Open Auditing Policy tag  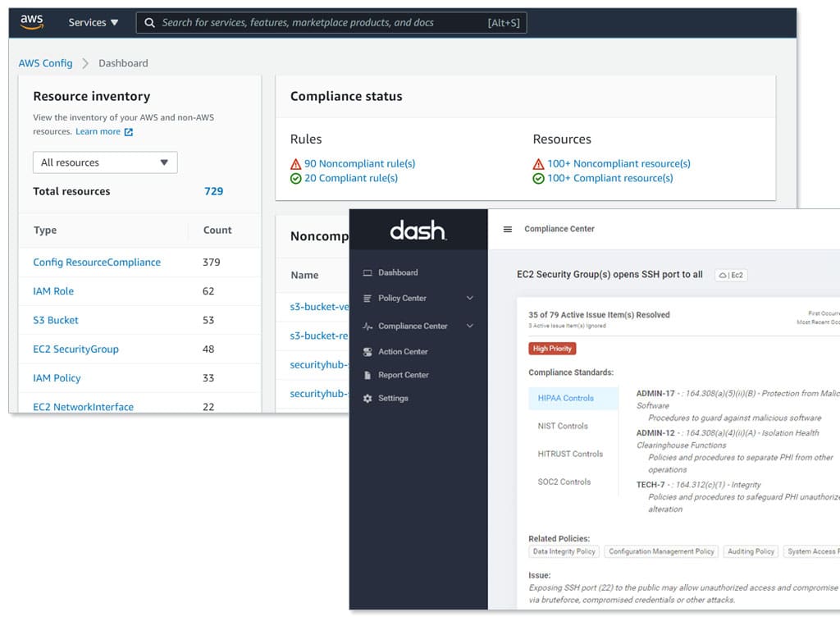coord(751,552)
